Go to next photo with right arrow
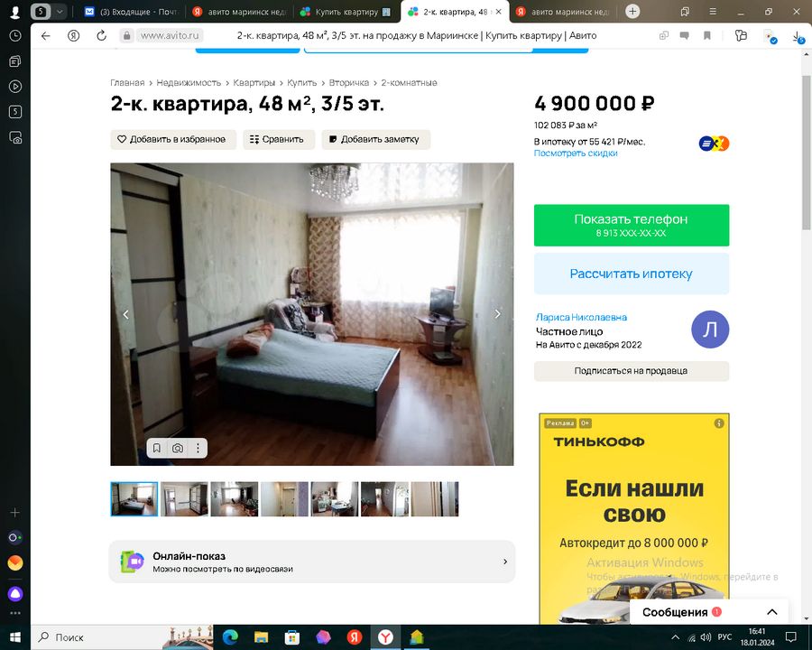 tap(497, 314)
